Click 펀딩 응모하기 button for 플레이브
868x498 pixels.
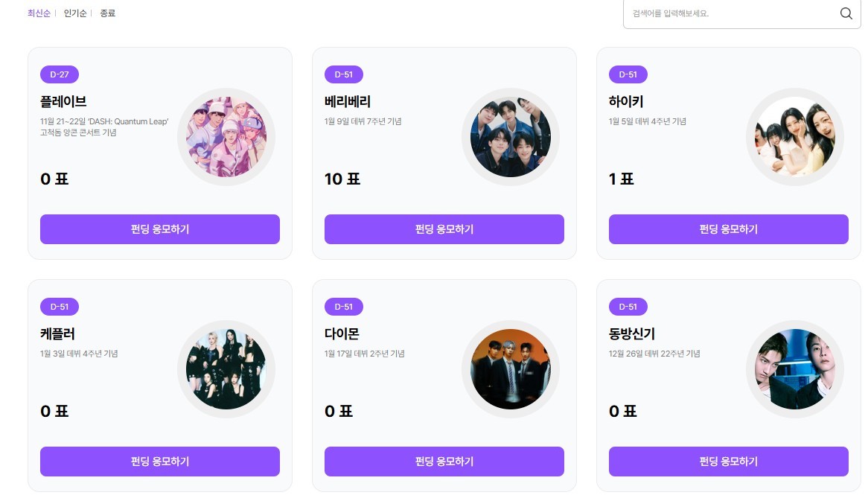(160, 229)
